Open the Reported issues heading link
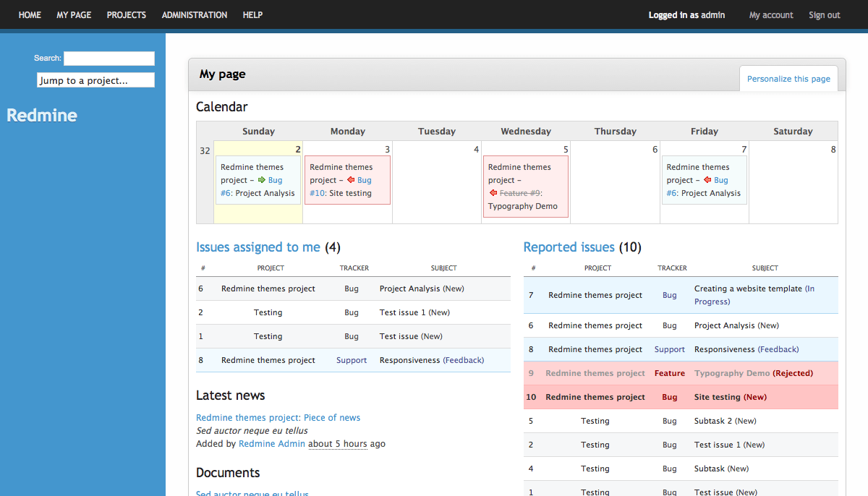 click(569, 247)
